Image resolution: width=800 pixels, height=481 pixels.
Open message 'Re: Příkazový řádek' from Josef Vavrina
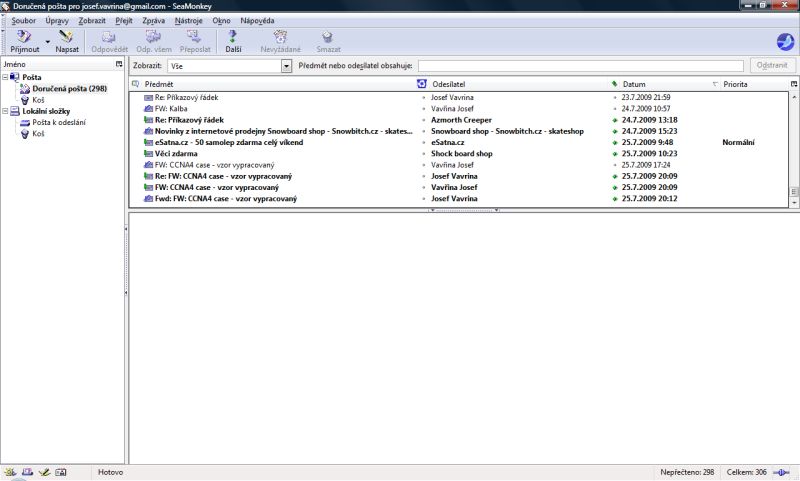point(186,97)
